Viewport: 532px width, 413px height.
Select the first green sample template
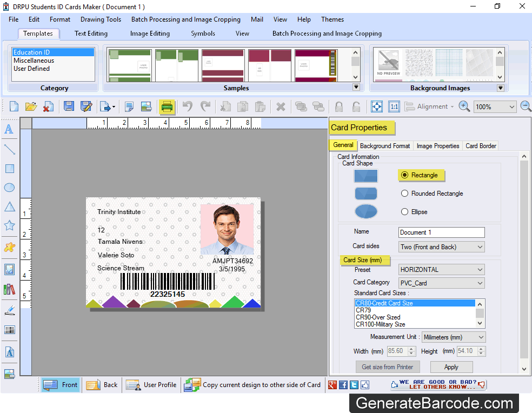(130, 66)
